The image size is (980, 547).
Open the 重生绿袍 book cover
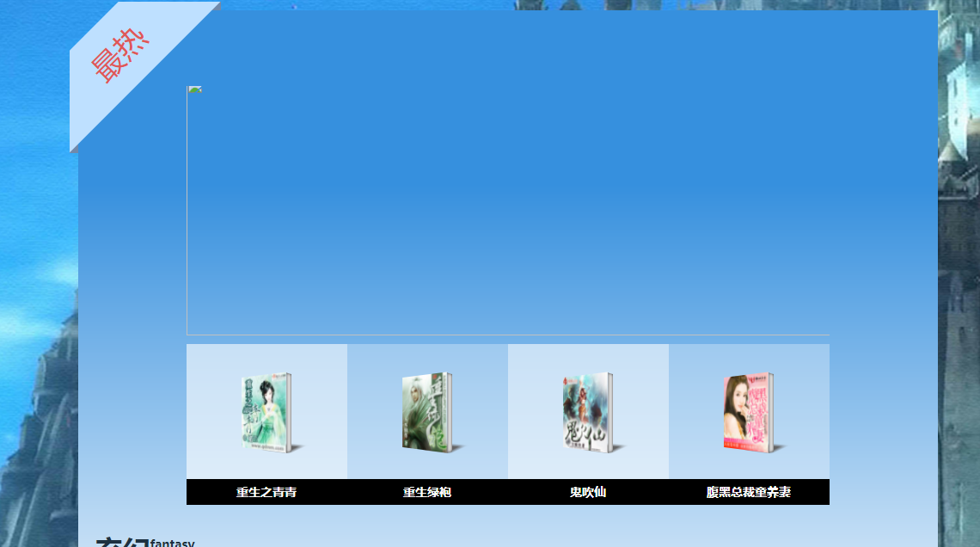[x=427, y=412]
